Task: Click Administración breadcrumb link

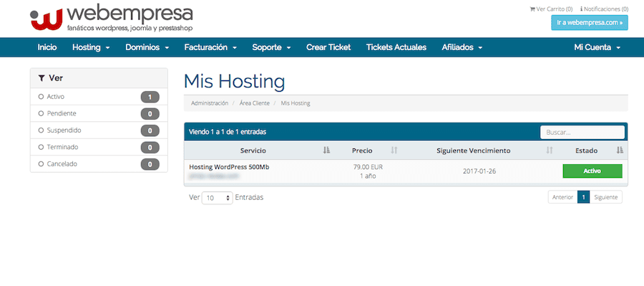Action: (210, 103)
